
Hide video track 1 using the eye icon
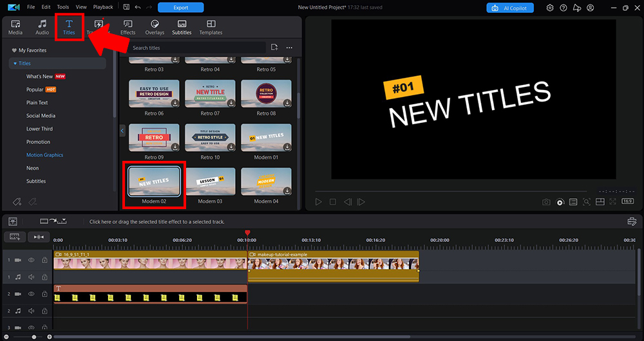[31, 260]
